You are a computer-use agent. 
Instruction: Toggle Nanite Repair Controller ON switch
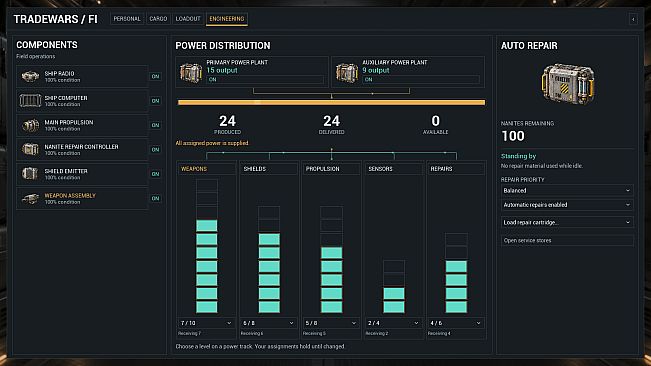coord(155,149)
